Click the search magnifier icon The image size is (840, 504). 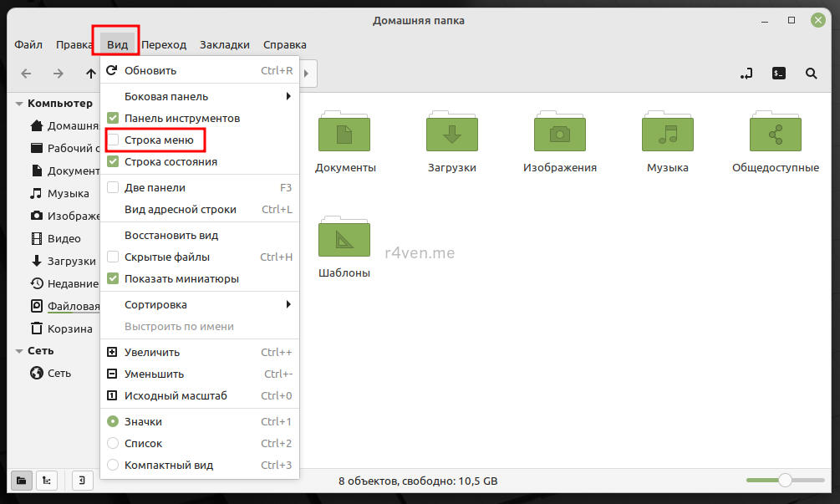811,74
